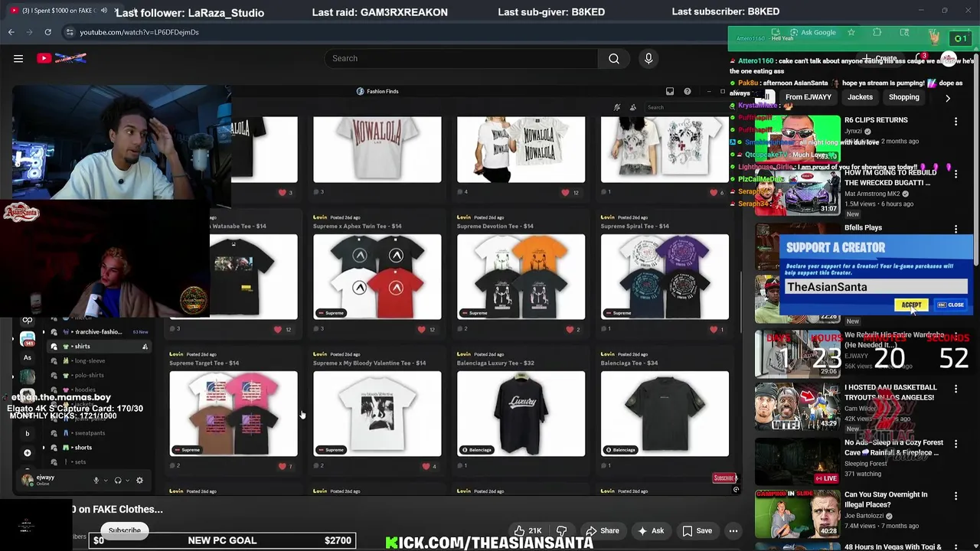
Task: Open the sweatpants channel
Action: [90, 433]
